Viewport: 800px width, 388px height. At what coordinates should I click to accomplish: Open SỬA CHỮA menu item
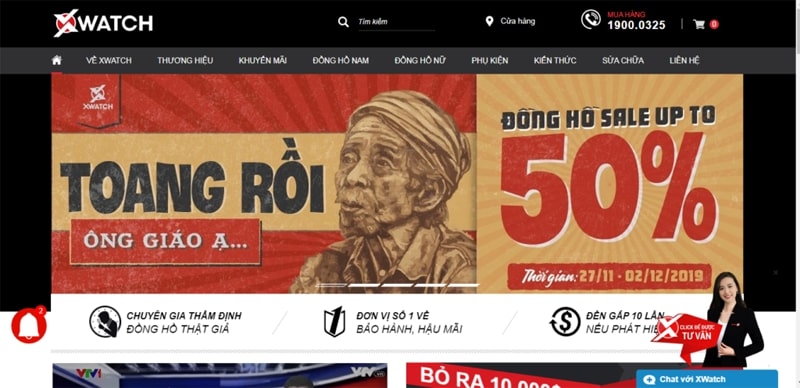point(623,60)
